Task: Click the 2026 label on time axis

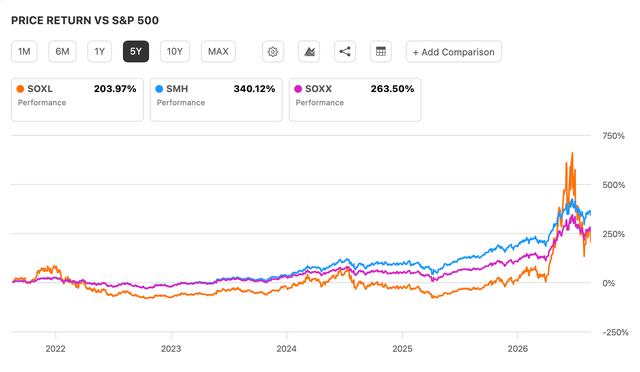Action: click(x=518, y=349)
